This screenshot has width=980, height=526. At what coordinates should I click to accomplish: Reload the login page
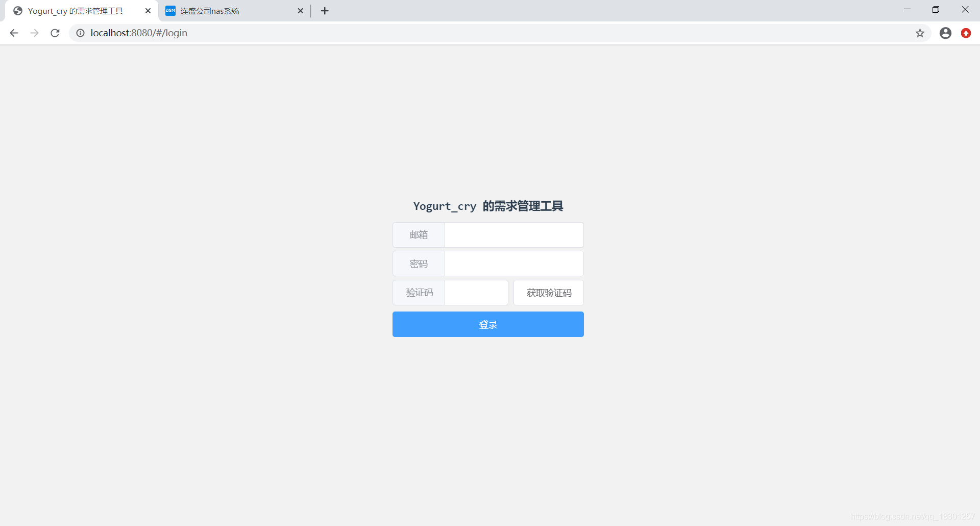coord(55,33)
